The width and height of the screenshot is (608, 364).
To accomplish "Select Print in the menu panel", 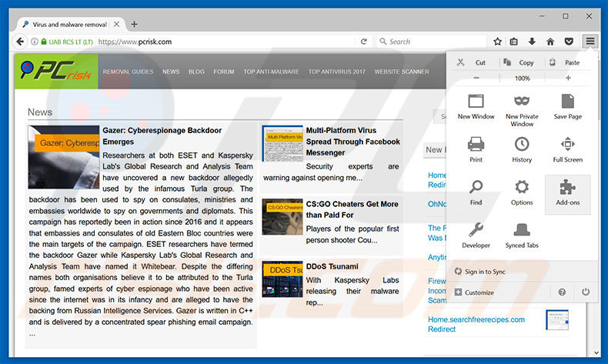I will click(476, 149).
